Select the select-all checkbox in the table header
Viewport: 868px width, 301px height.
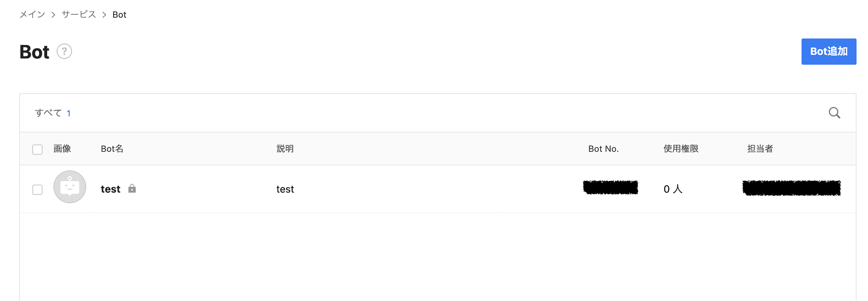coord(37,149)
